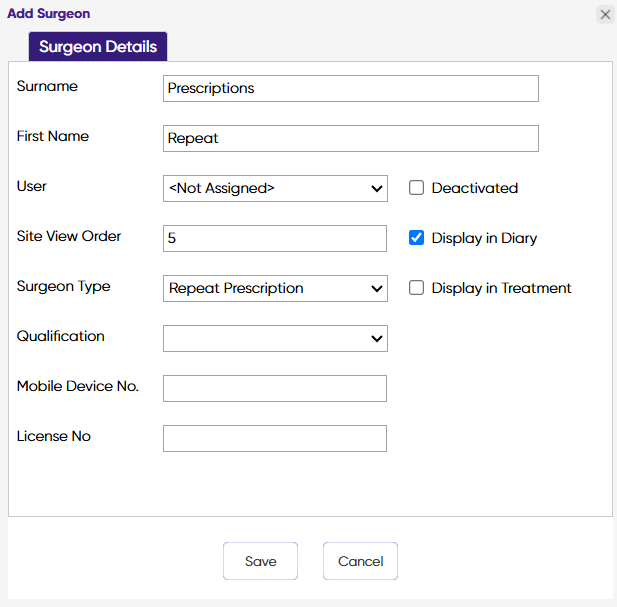617x607 pixels.
Task: Enable the Display in Treatment checkbox
Action: [417, 288]
